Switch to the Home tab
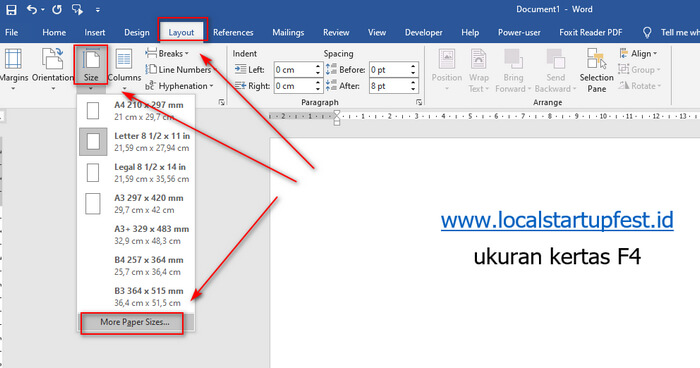The width and height of the screenshot is (700, 368). [54, 33]
